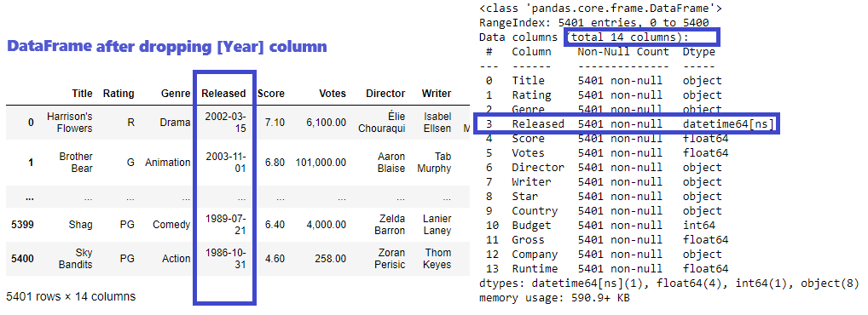Click the DataFrame after dropping Year heading

coord(166,47)
